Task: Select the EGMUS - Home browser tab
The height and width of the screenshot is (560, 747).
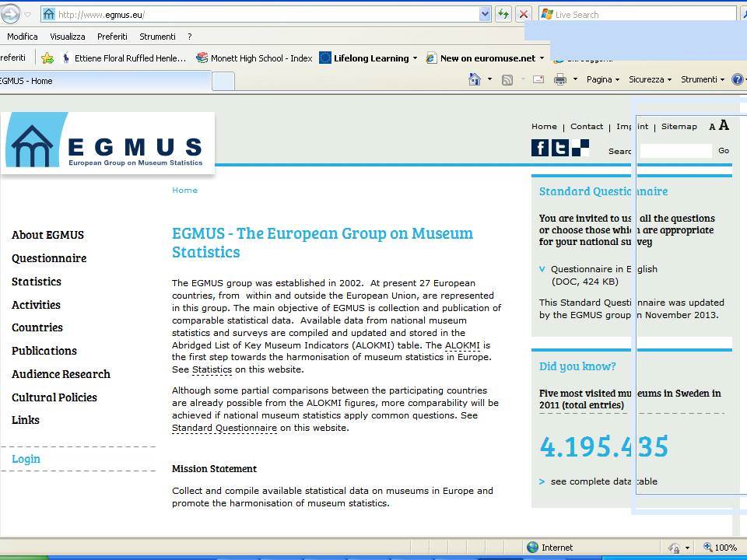Action: (105, 81)
